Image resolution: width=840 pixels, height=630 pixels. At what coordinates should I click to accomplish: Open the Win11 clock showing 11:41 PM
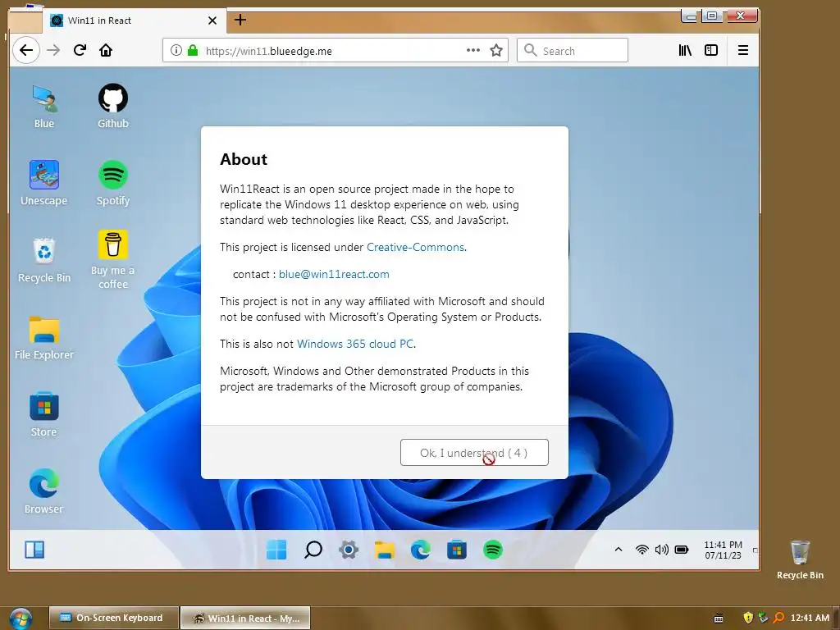click(x=723, y=550)
